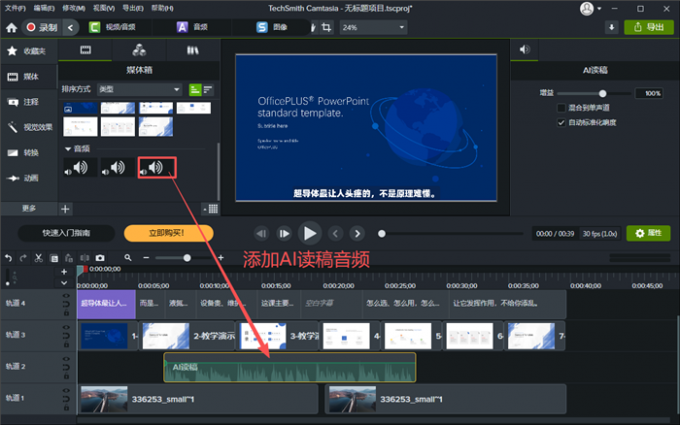This screenshot has width=680, height=425.
Task: Click the next frame playback button
Action: coord(284,234)
